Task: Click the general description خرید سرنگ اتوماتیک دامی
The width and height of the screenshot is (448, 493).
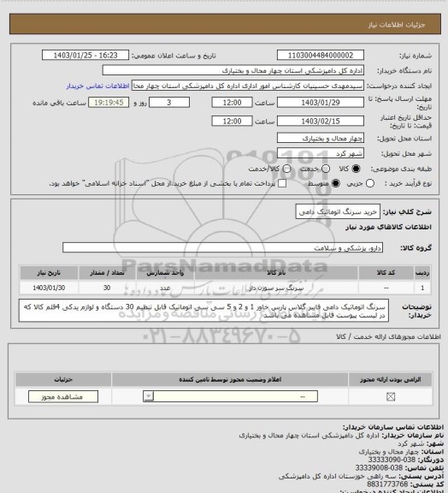Action: click(338, 212)
